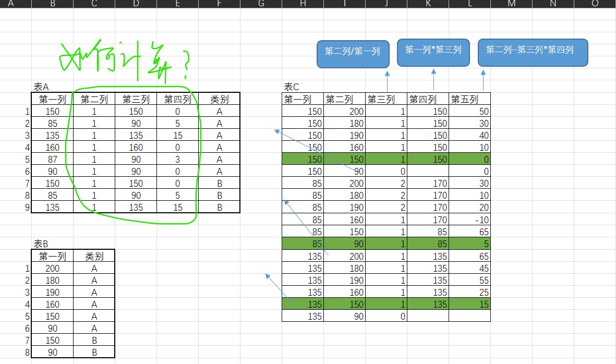
Task: Click the value -10 in table C
Action: [470, 220]
